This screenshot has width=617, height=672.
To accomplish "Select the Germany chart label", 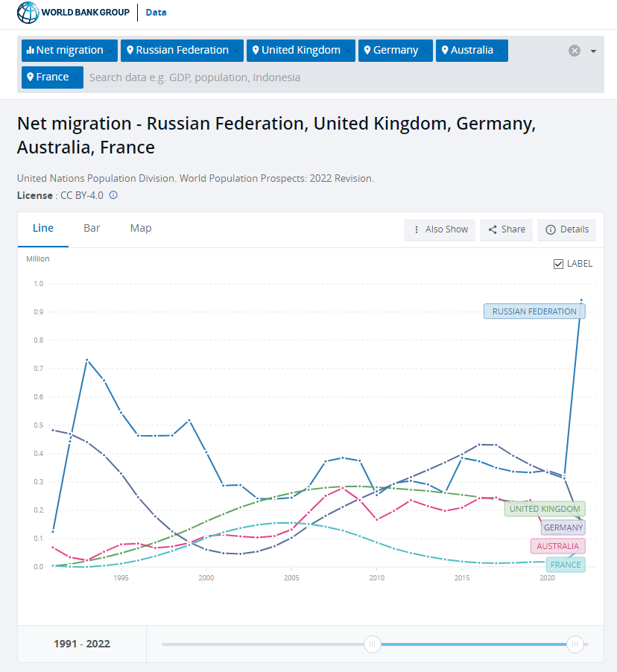I will [x=563, y=527].
